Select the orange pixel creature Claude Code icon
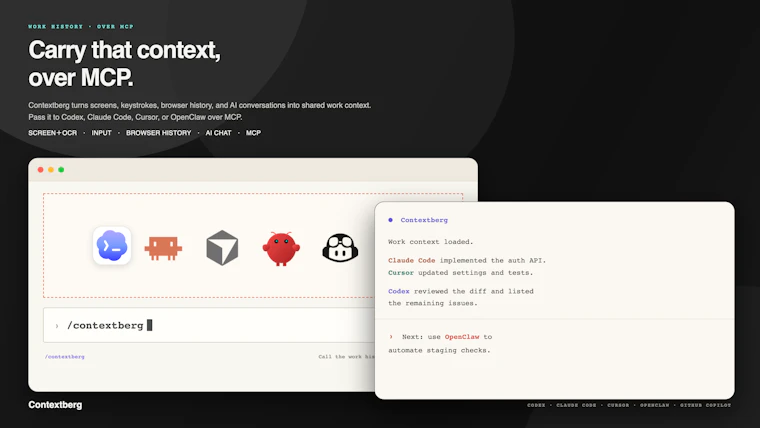The height and width of the screenshot is (428, 760). (163, 248)
